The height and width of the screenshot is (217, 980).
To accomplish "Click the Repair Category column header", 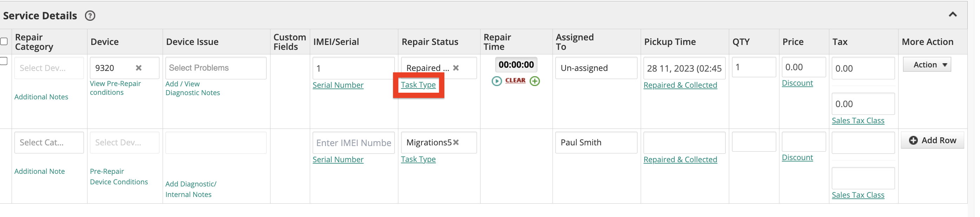I will pyautogui.click(x=34, y=42).
